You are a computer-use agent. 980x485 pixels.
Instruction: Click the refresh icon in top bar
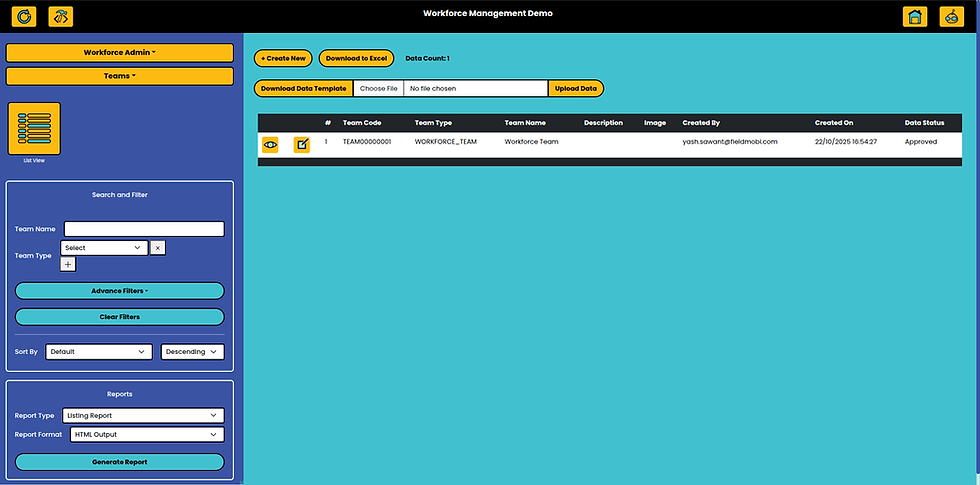[x=24, y=16]
